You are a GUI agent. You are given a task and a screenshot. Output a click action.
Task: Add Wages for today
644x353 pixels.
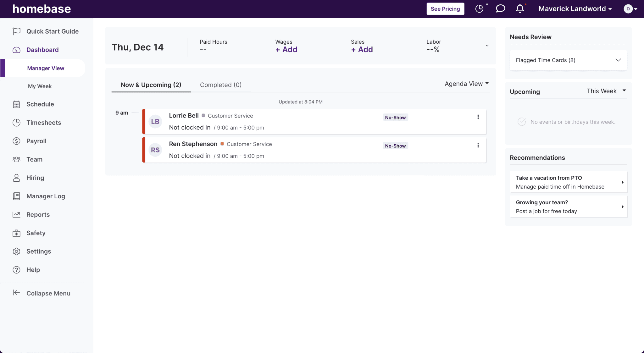pyautogui.click(x=286, y=49)
